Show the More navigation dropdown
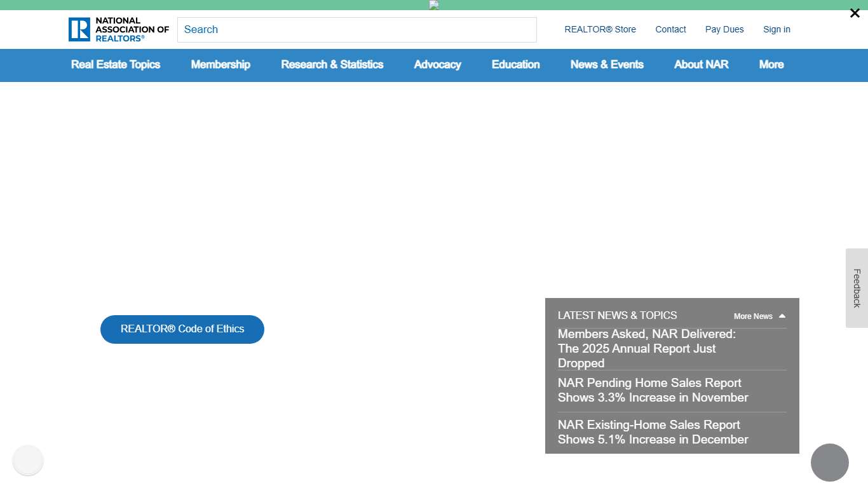The width and height of the screenshot is (868, 488). [x=771, y=65]
